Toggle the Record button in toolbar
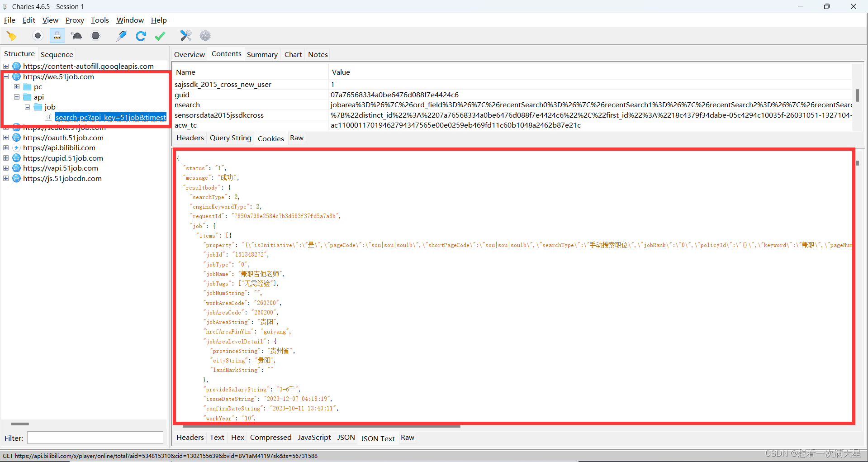Screen dimensions: 868x462 38,36
